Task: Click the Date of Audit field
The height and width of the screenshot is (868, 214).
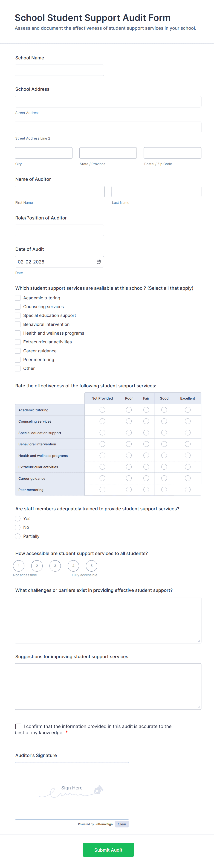Action: pyautogui.click(x=55, y=262)
